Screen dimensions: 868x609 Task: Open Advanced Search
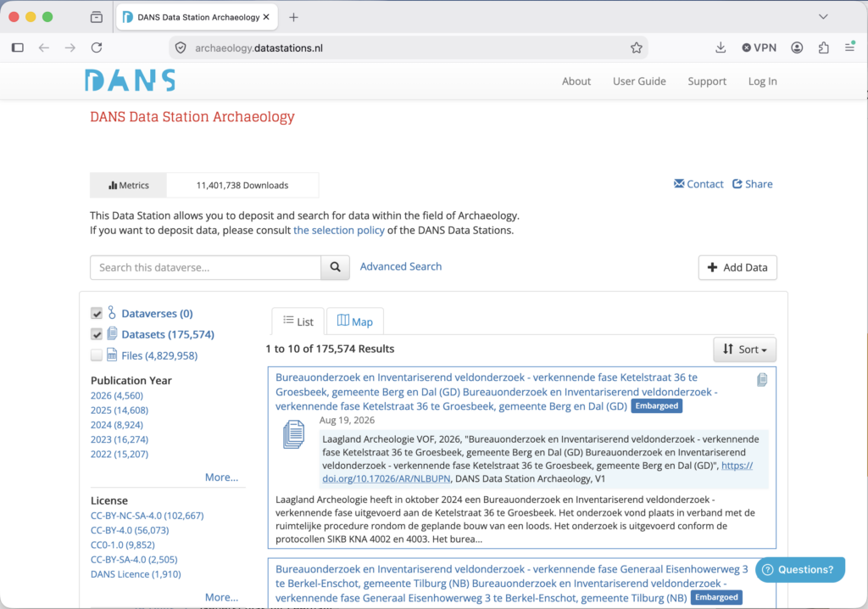tap(401, 266)
